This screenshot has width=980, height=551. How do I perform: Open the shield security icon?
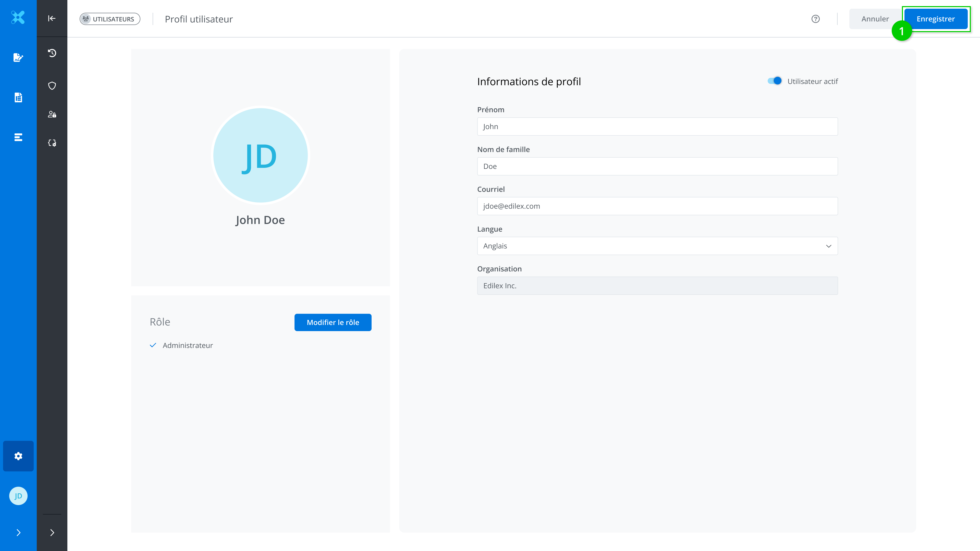point(52,85)
